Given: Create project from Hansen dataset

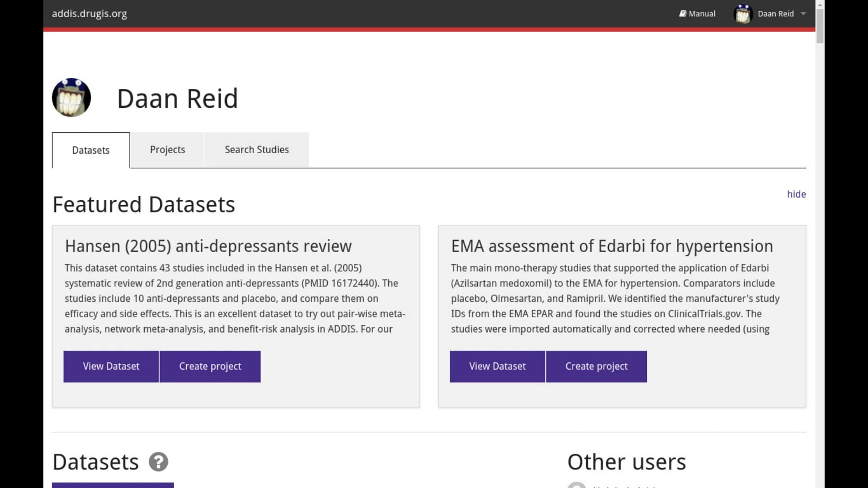Looking at the screenshot, I should pyautogui.click(x=210, y=366).
